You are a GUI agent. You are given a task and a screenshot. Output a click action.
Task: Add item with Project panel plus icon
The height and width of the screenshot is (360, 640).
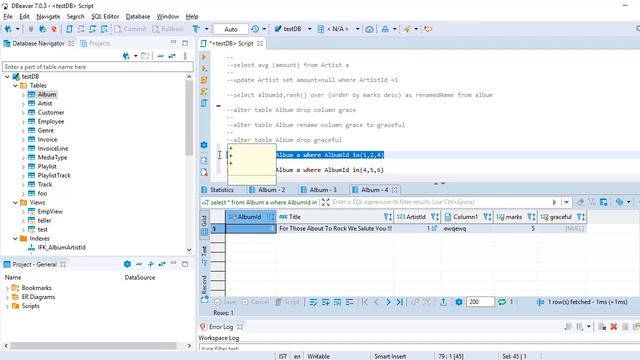tap(151, 264)
